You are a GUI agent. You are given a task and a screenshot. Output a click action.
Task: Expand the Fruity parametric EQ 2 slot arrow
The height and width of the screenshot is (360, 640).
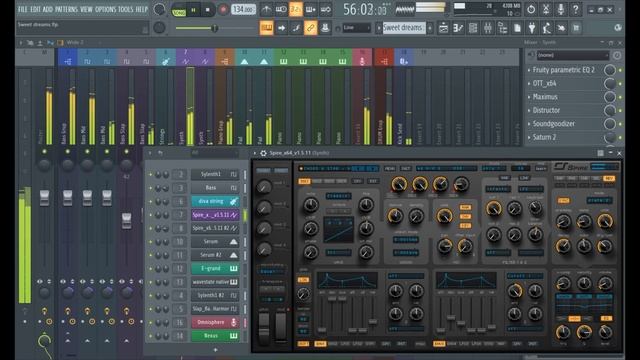(x=529, y=70)
